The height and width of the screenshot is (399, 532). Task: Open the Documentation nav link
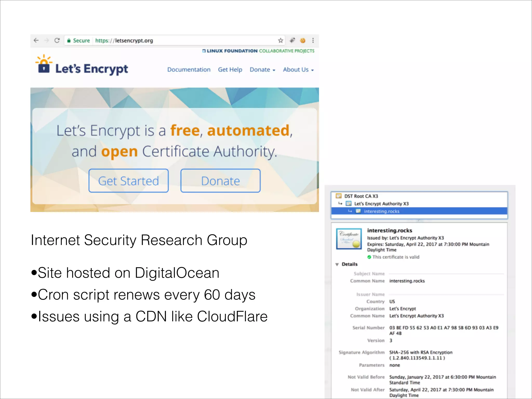point(189,70)
